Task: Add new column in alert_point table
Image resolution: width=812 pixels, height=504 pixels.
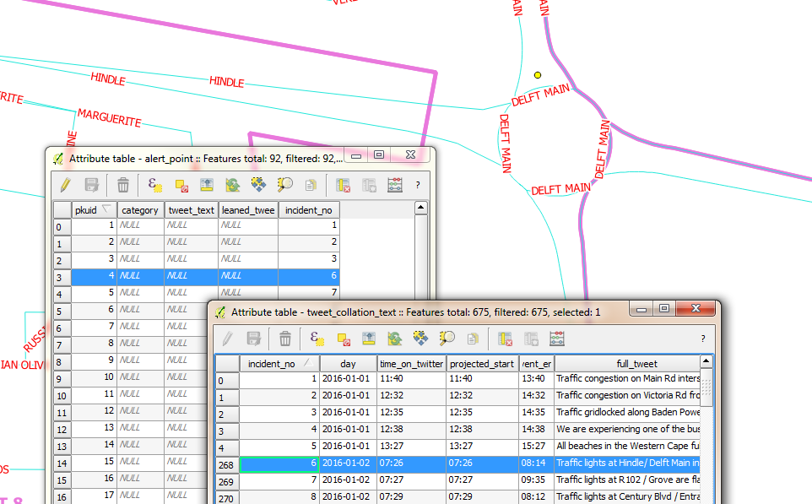Action: pyautogui.click(x=369, y=185)
